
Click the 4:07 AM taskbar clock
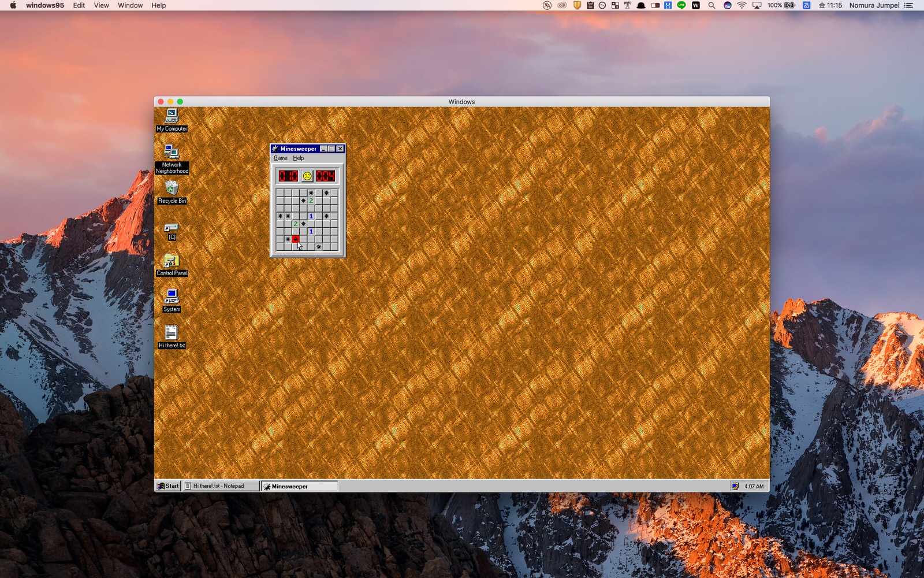click(754, 486)
